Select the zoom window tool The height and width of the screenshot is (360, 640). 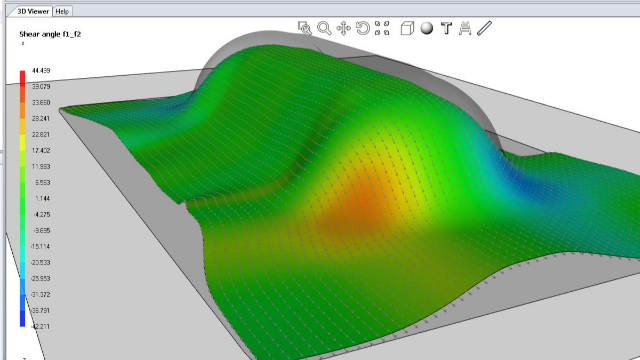coord(304,28)
